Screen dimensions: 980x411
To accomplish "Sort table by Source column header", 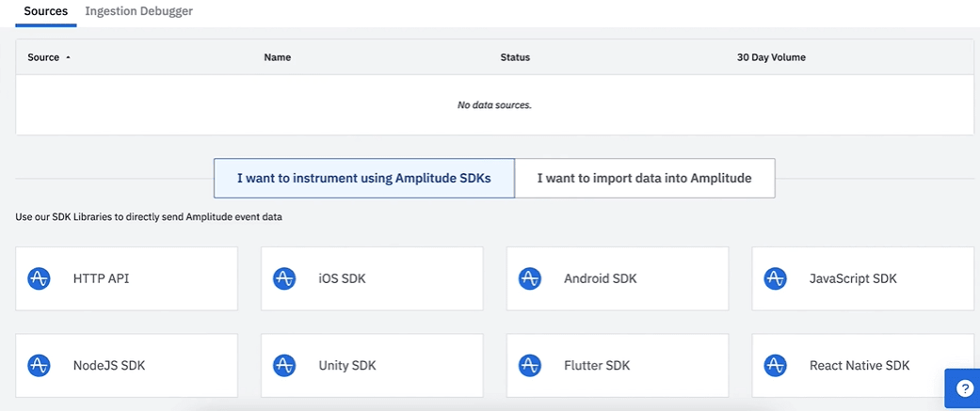I will point(43,57).
